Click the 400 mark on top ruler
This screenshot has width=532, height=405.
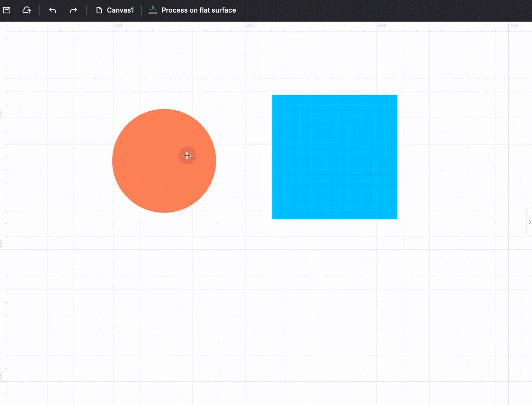[x=514, y=25]
